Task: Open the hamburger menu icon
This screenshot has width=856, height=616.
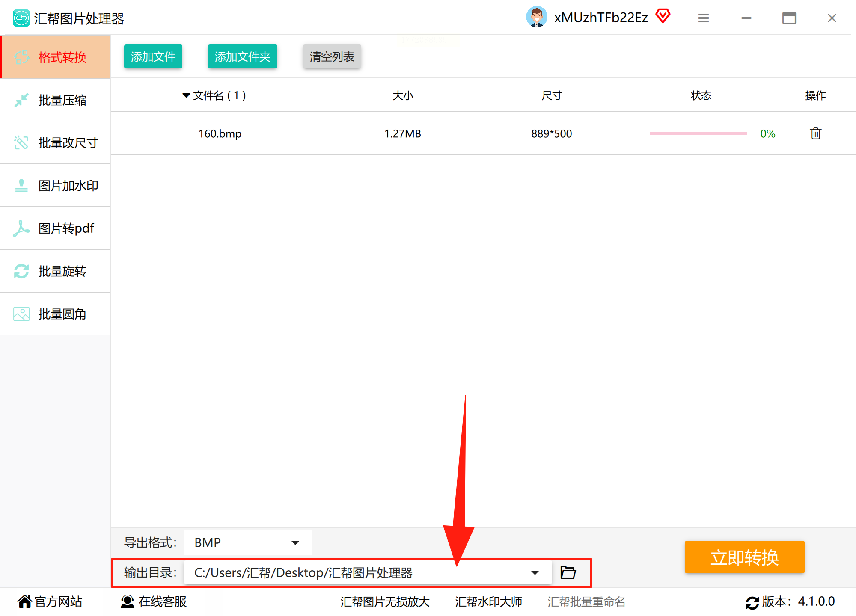Action: pyautogui.click(x=703, y=18)
